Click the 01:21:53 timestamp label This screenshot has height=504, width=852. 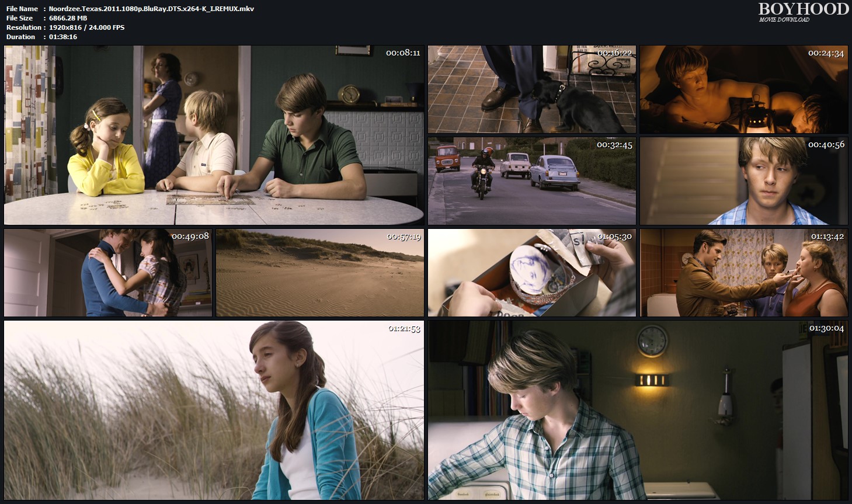[x=404, y=328]
